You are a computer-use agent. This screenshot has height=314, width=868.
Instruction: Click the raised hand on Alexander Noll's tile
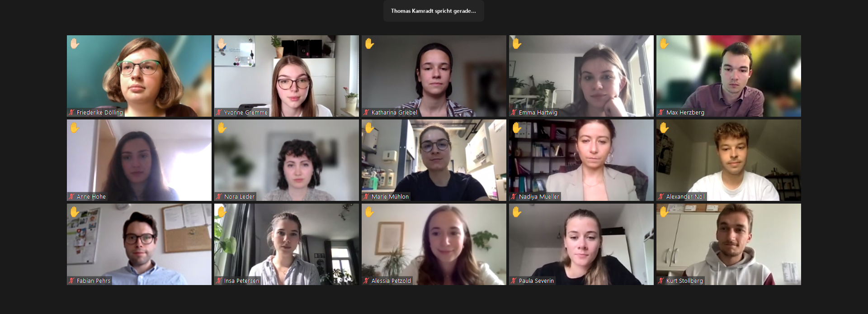pyautogui.click(x=664, y=128)
